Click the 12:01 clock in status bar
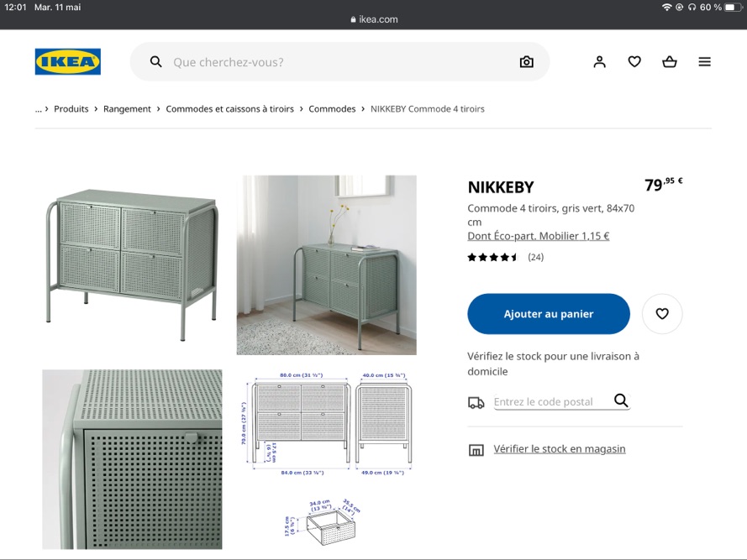Viewport: 747px width, 560px height. click(x=15, y=8)
